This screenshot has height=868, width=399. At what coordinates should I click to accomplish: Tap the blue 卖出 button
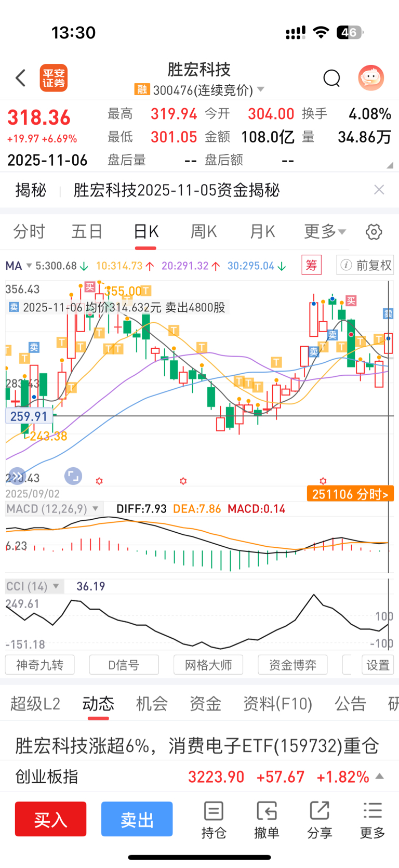tap(137, 819)
